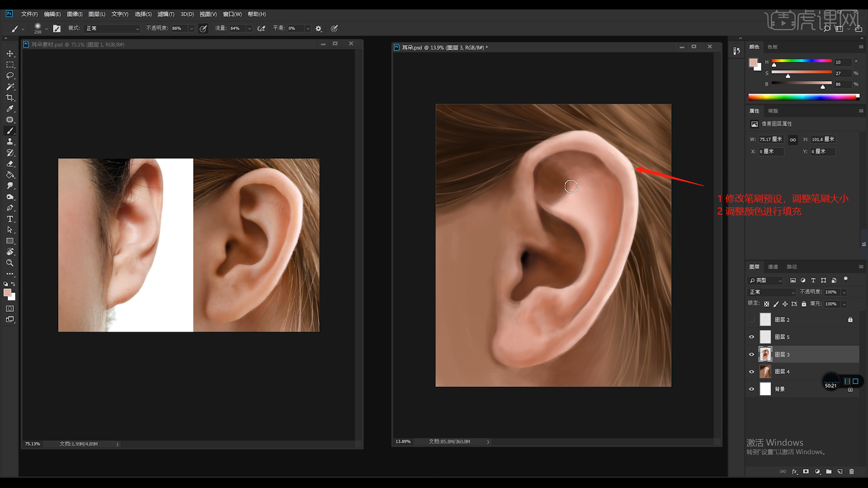Select the Clone Stamp tool
The image size is (868, 488).
coord(10,142)
